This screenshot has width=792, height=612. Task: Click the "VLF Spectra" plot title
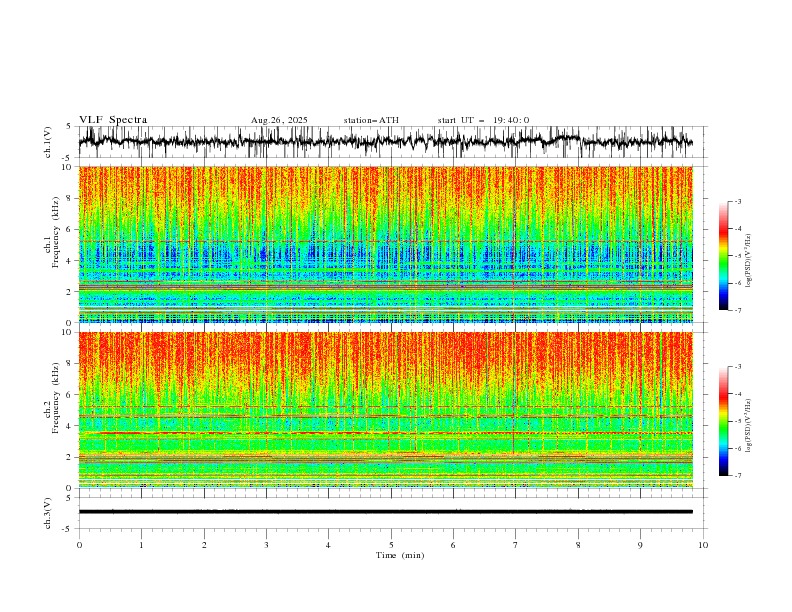tap(113, 120)
